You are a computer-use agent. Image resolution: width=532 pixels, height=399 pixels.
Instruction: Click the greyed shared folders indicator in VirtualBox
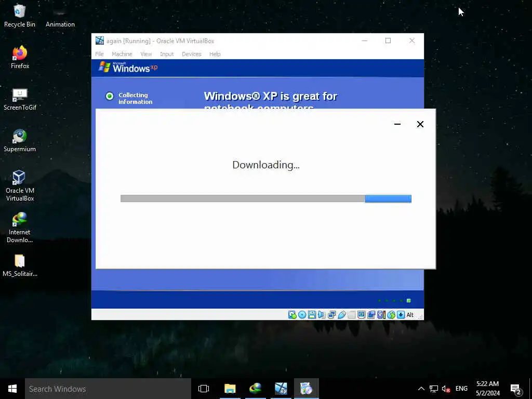tap(352, 315)
